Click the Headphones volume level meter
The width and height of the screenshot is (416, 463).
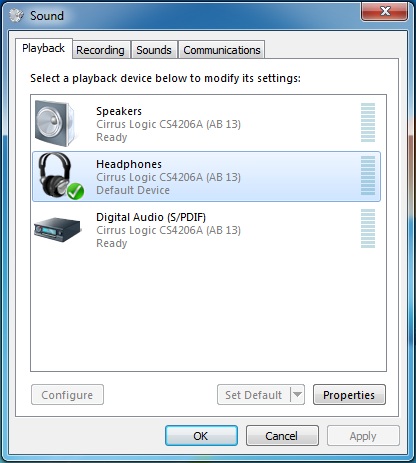[x=368, y=176]
